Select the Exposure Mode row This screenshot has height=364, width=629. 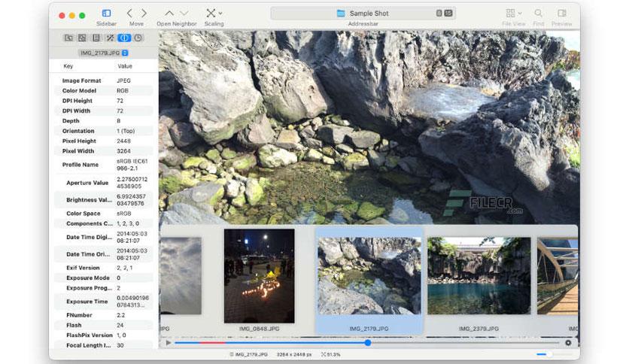pyautogui.click(x=104, y=278)
